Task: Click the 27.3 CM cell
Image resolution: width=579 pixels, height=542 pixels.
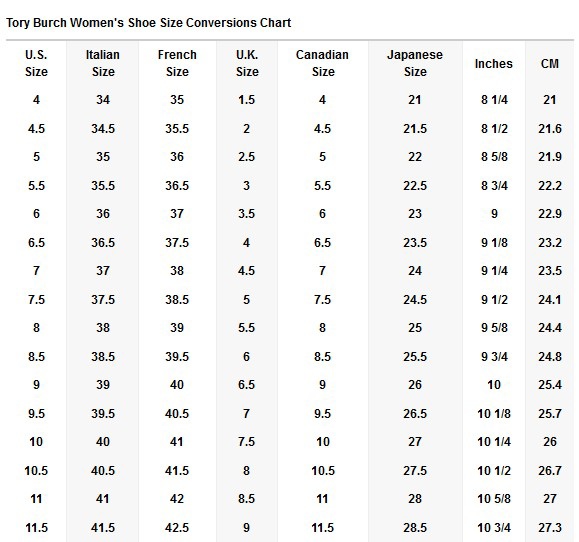Action: pyautogui.click(x=550, y=528)
